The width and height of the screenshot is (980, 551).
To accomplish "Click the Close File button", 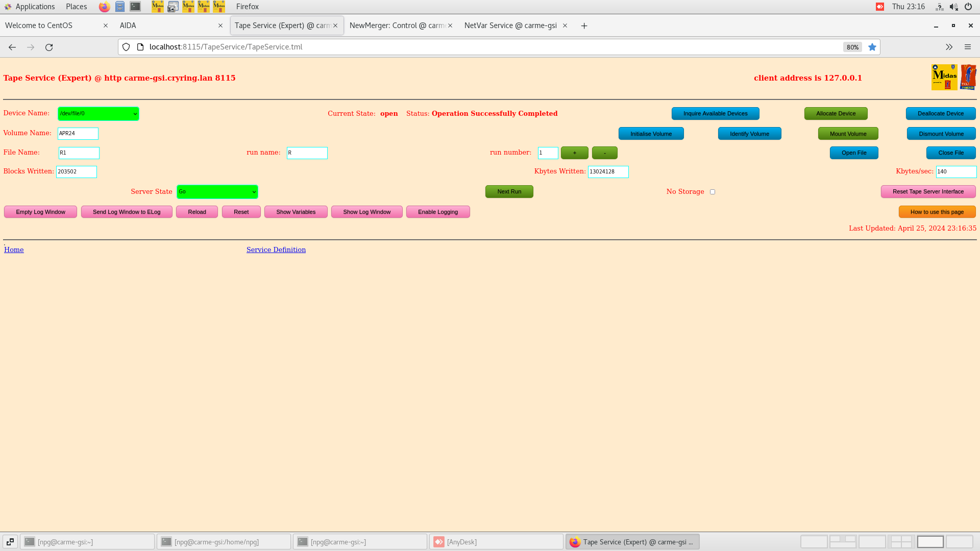I will [950, 153].
